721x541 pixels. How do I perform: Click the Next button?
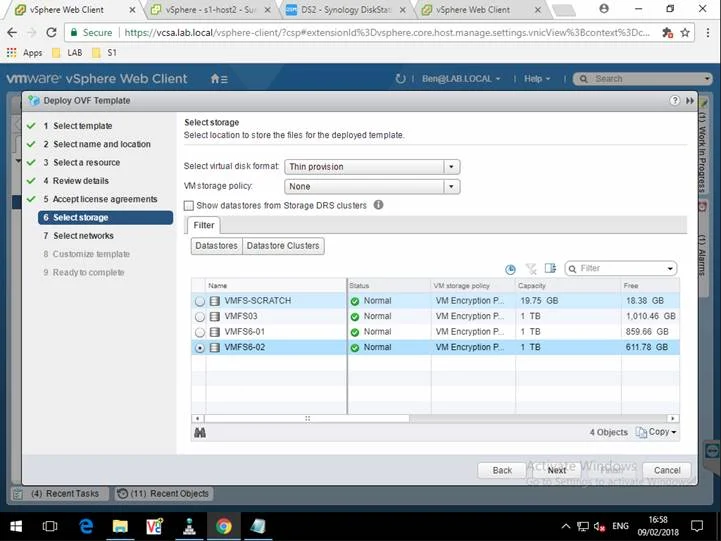(x=557, y=470)
